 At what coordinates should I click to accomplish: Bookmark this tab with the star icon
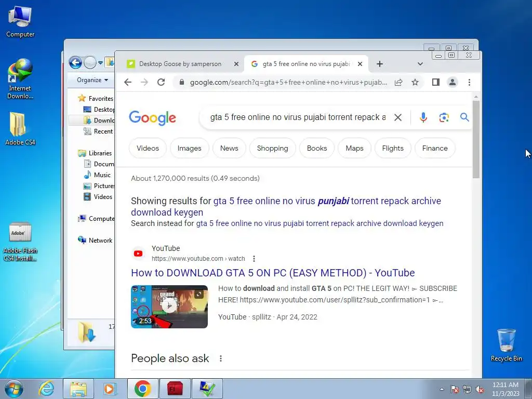point(415,82)
